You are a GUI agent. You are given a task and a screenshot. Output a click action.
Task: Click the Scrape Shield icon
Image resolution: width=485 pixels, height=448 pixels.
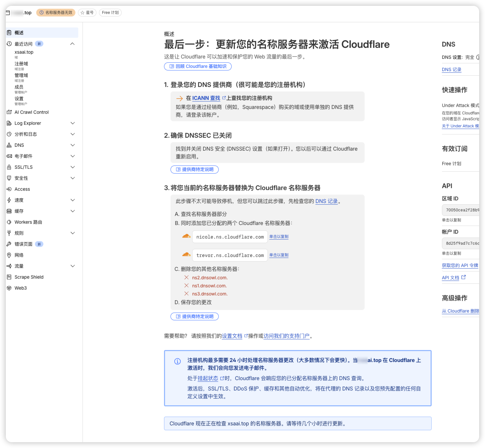[9, 277]
